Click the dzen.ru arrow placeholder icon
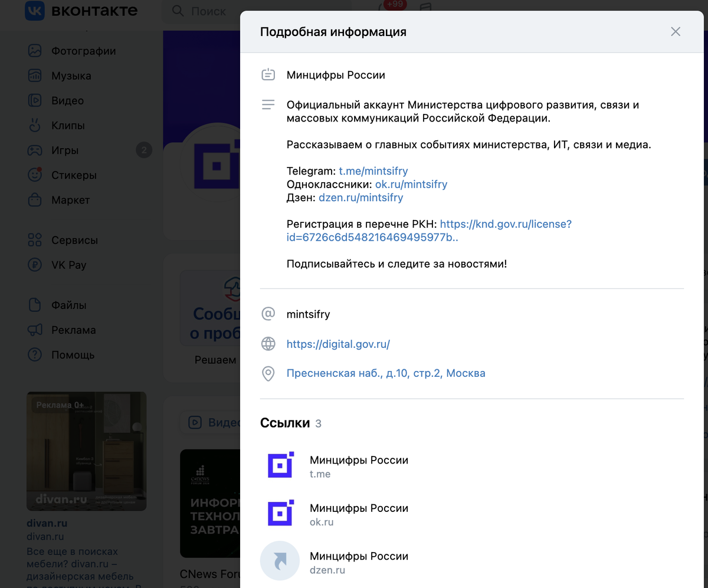The height and width of the screenshot is (588, 708). coord(280,561)
